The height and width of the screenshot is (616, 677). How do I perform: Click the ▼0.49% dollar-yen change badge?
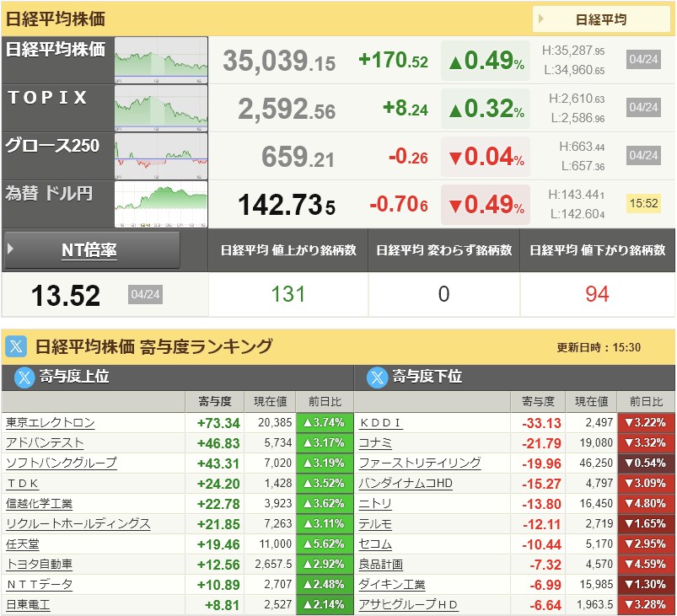[486, 204]
